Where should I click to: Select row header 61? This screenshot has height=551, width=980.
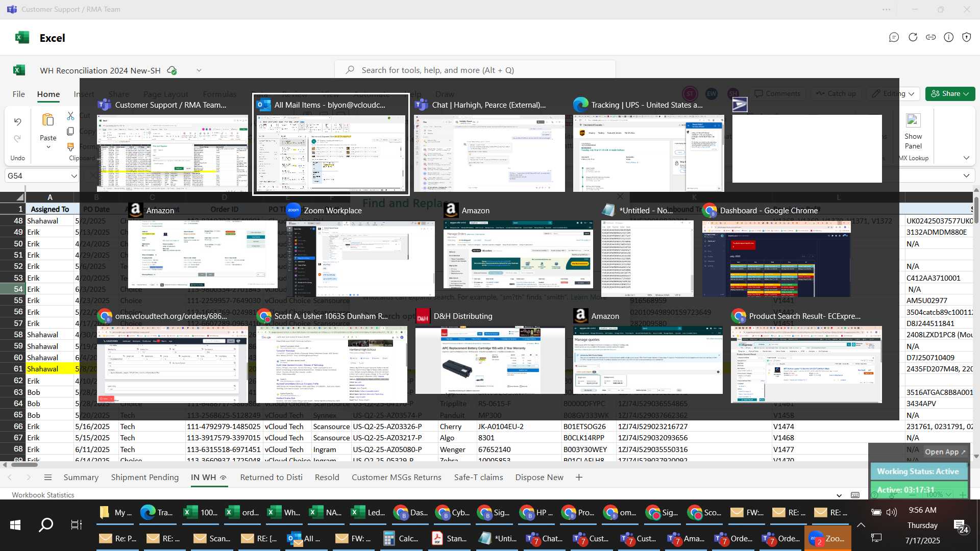[13, 369]
